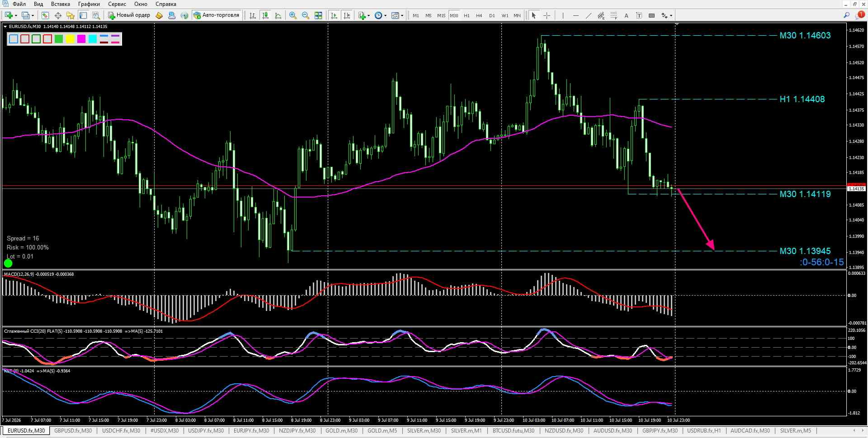Toggle chart shift
This screenshot has height=438, width=868.
(347, 15)
